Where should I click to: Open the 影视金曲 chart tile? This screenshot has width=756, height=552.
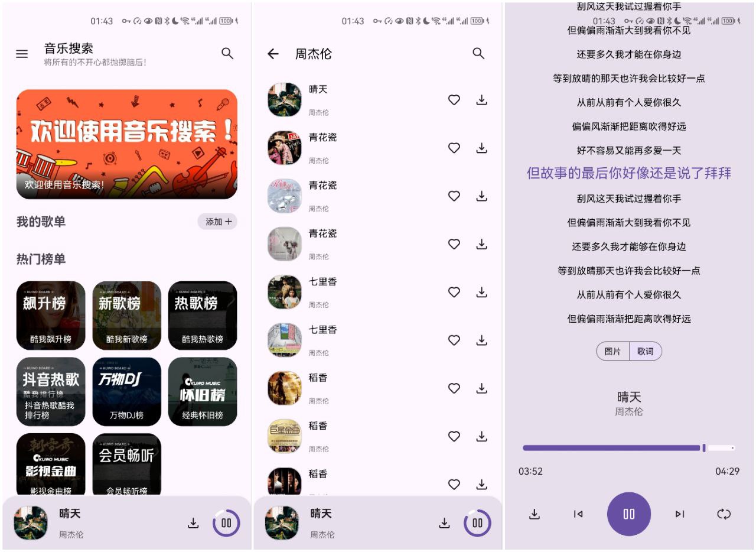tap(51, 465)
